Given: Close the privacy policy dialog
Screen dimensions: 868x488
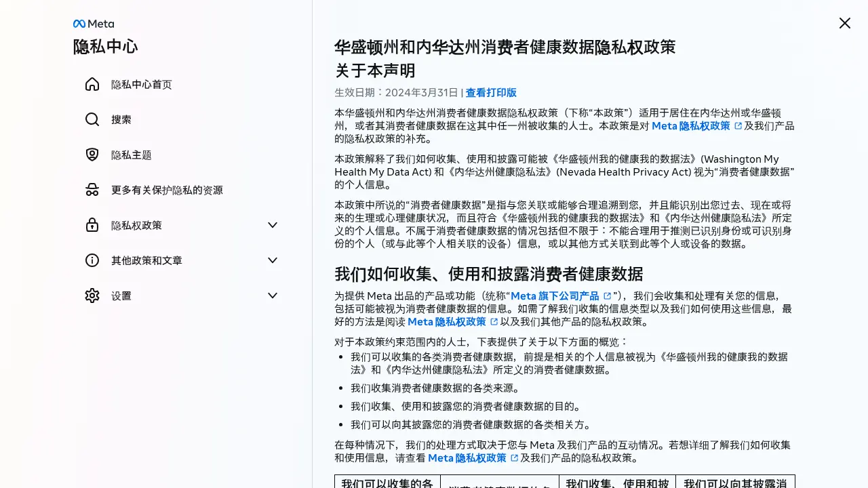Looking at the screenshot, I should point(844,23).
